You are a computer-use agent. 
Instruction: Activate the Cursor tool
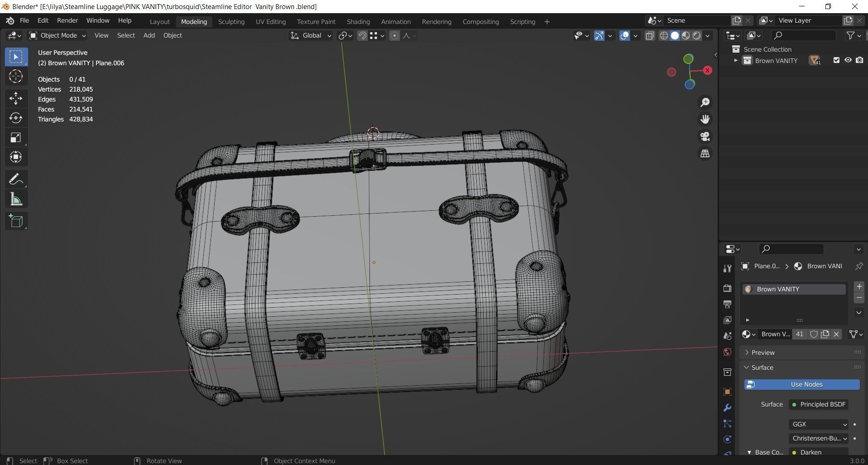[x=16, y=76]
